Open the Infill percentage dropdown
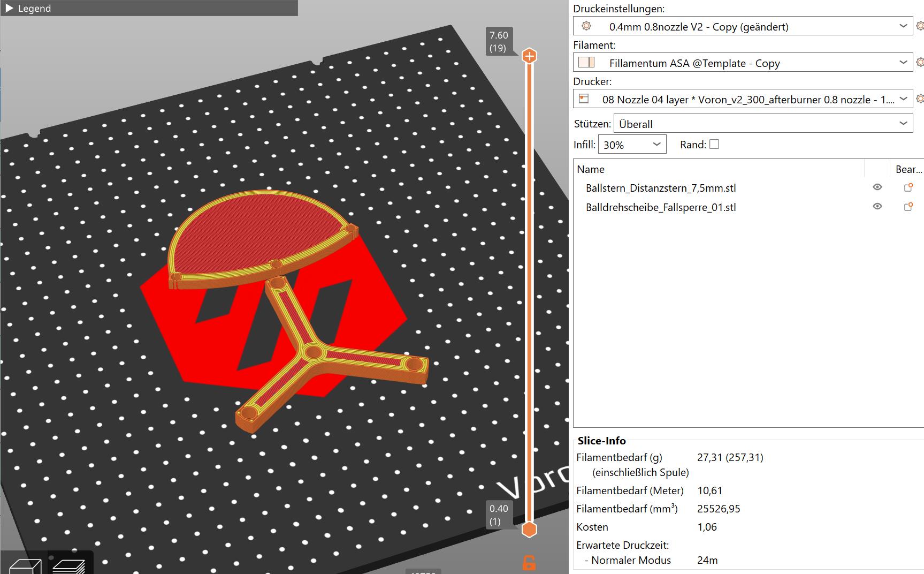The width and height of the screenshot is (924, 574). [x=632, y=145]
